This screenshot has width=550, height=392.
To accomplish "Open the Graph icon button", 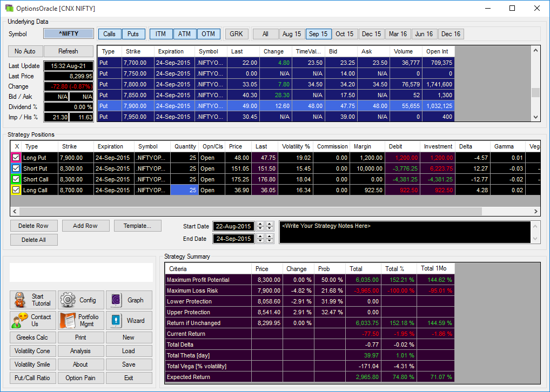I will [129, 300].
